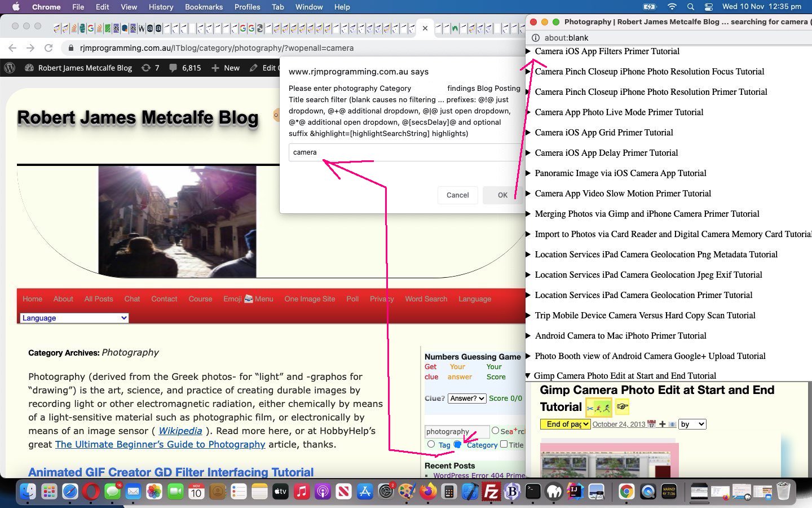The image size is (812, 508).
Task: Click the dialog text field containing 'camera'
Action: (405, 152)
